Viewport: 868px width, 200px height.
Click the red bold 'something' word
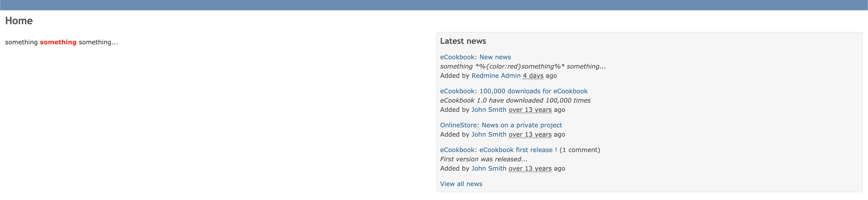tap(58, 42)
